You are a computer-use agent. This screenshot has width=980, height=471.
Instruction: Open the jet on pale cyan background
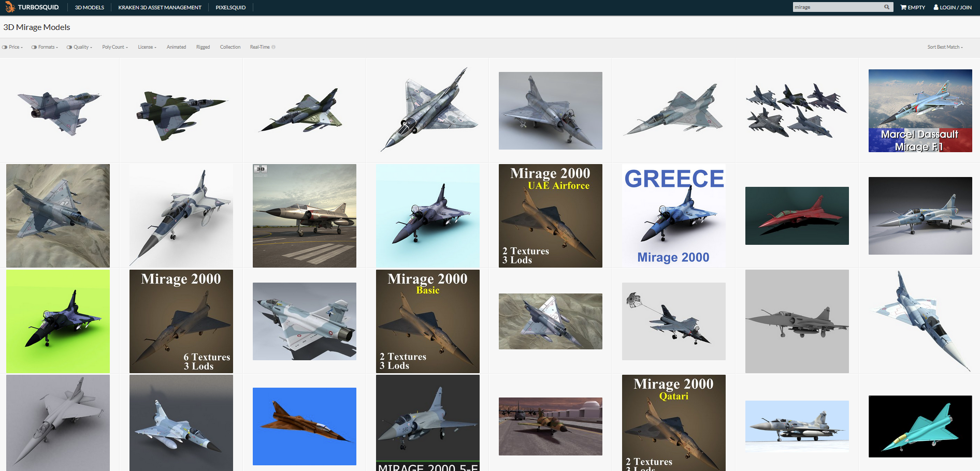click(428, 216)
